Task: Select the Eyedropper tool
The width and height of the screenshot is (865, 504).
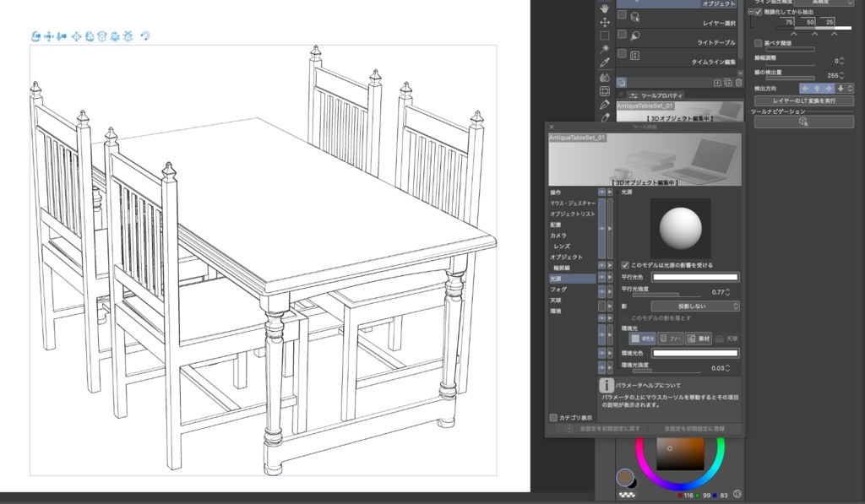Action: coord(605,62)
